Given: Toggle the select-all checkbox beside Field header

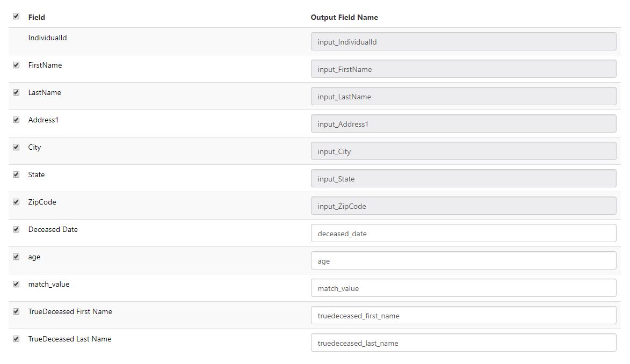Looking at the screenshot, I should [16, 17].
